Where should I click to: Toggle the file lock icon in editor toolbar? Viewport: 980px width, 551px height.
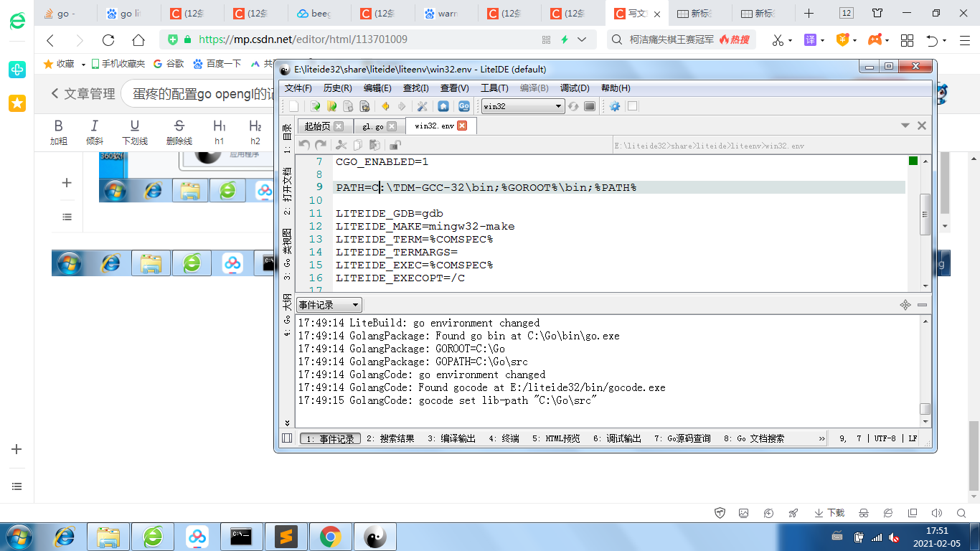[395, 145]
